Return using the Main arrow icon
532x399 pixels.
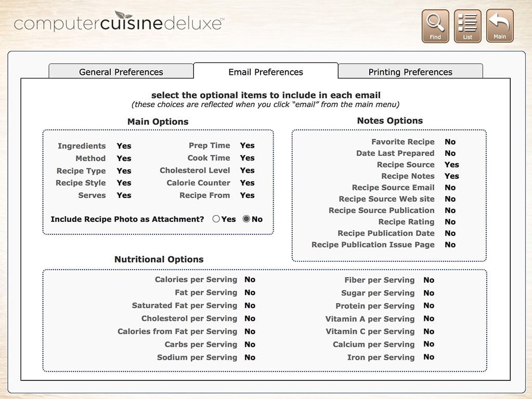[x=500, y=26]
